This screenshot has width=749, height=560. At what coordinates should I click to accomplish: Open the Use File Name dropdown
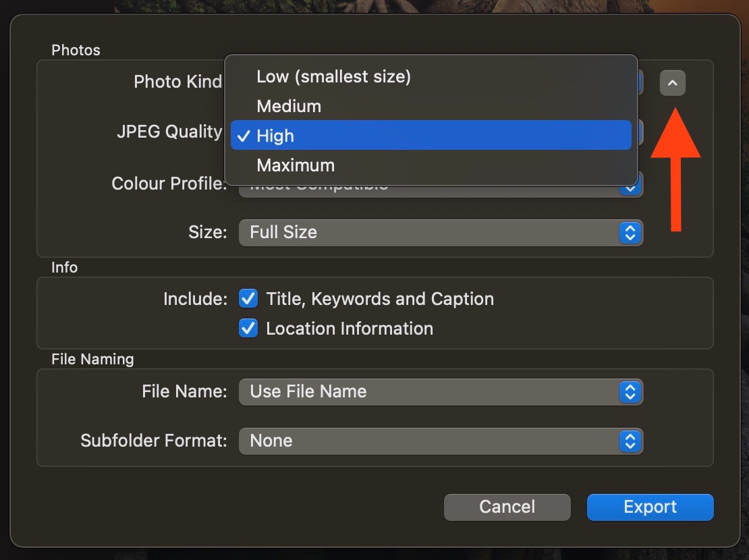441,391
